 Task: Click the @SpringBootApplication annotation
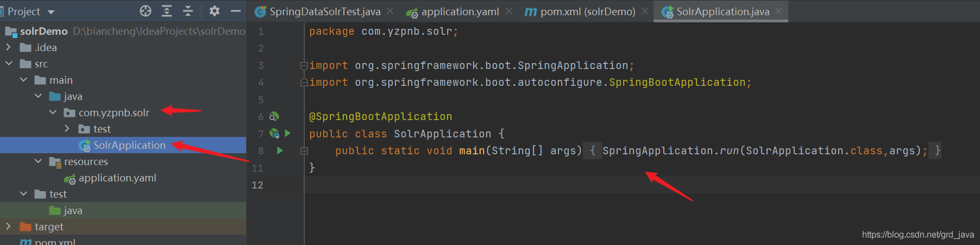[x=380, y=116]
